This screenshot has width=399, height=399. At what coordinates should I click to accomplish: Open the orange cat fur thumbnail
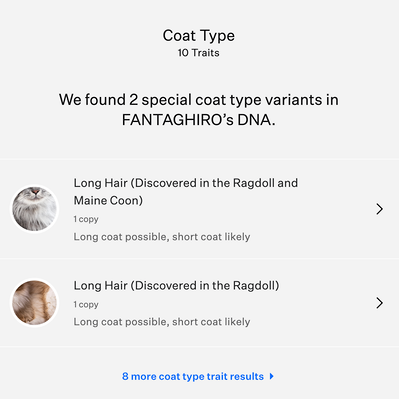click(x=35, y=303)
